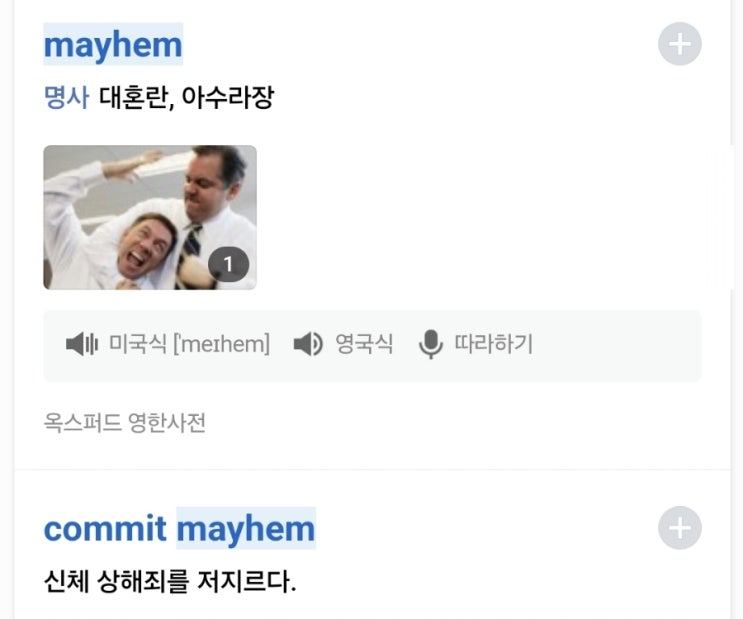The width and height of the screenshot is (743, 619).
Task: Click the image count badge 1
Action: click(228, 264)
